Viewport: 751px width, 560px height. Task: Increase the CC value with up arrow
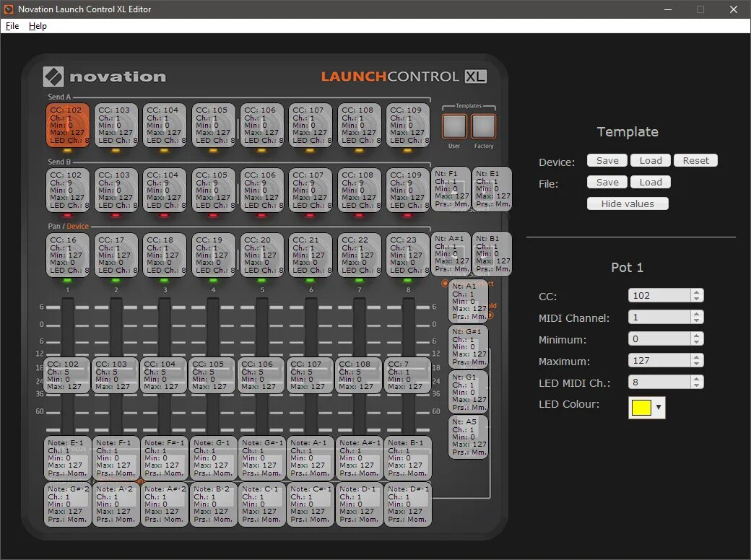697,292
